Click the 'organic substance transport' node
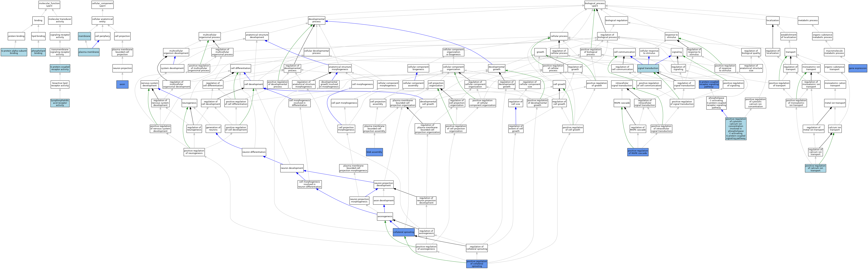The width and height of the screenshot is (868, 269). (x=834, y=68)
